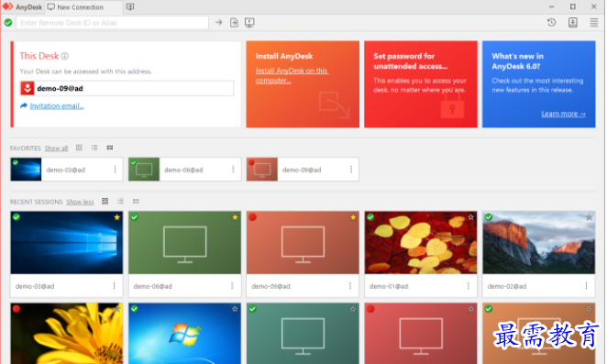Click the demo-09@ad address field
The height and width of the screenshot is (364, 607).
pos(127,88)
